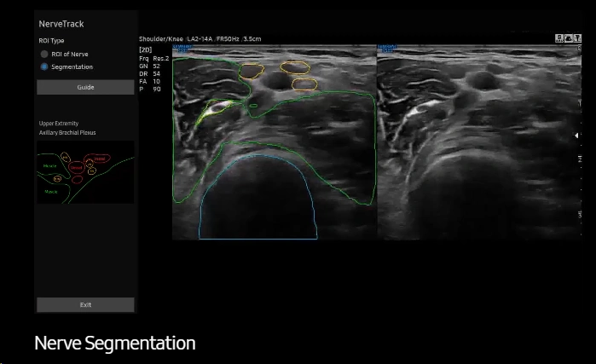Screen dimensions: 596x364
Task: Click the "Shoulder/Knee" preset text
Action: (161, 38)
